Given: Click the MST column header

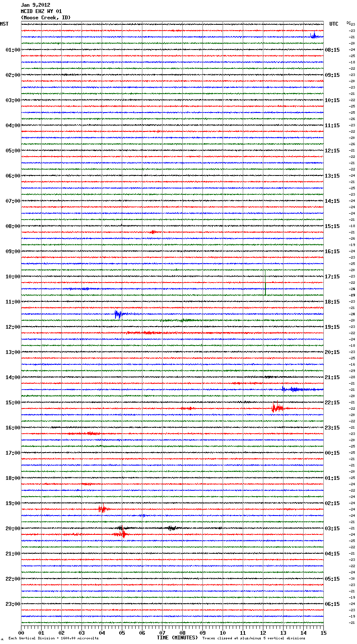Looking at the screenshot, I should tap(4, 24).
